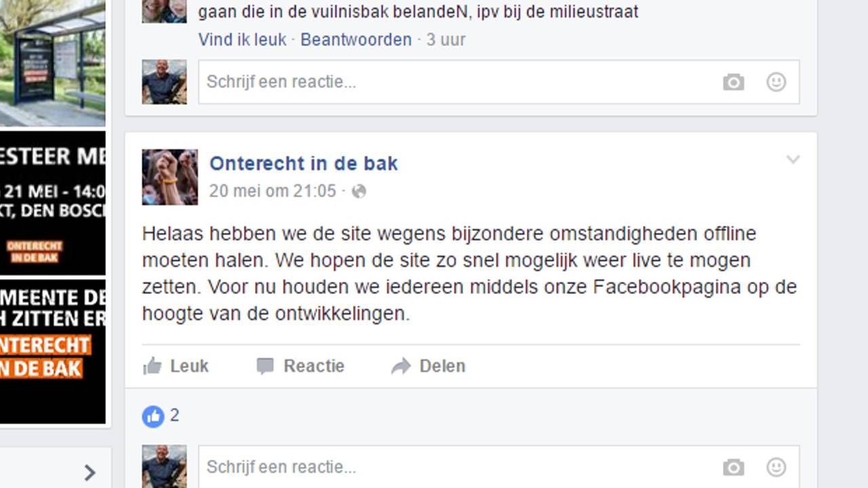The width and height of the screenshot is (868, 488).
Task: Collapse the post via its top-right chevron
Action: tap(793, 161)
